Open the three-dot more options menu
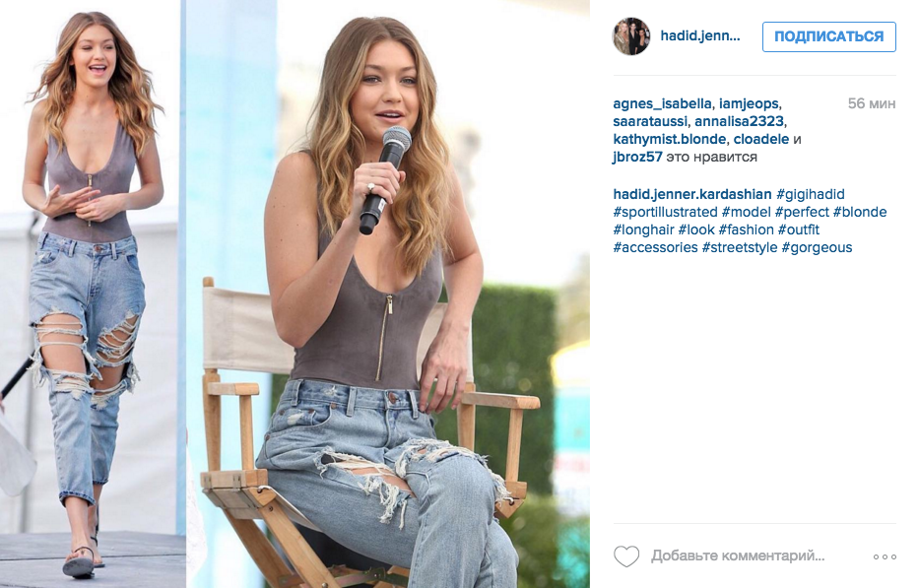Screen dimensions: 918x588 [885, 556]
